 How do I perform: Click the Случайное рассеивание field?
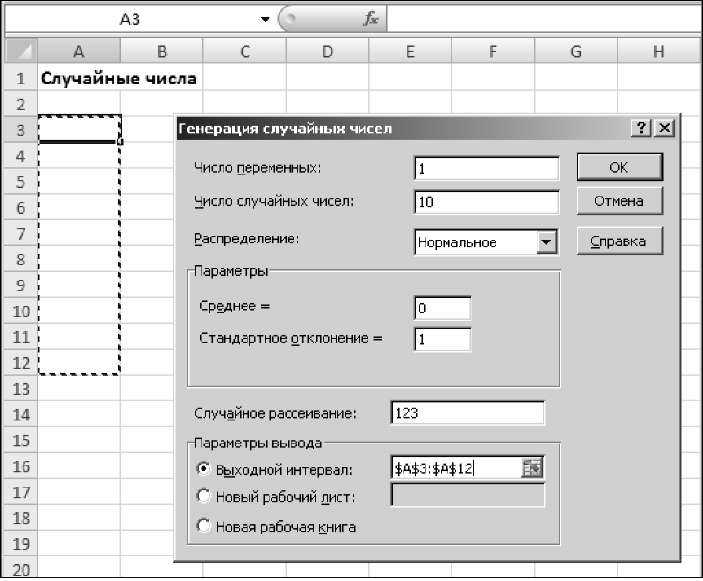click(468, 413)
